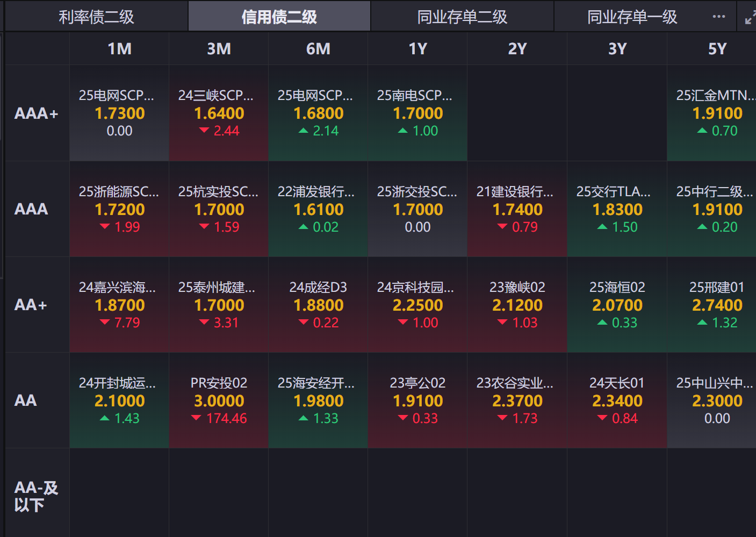The image size is (756, 537).
Task: Open the 25海安经开 1.9800 cell
Action: click(x=318, y=400)
